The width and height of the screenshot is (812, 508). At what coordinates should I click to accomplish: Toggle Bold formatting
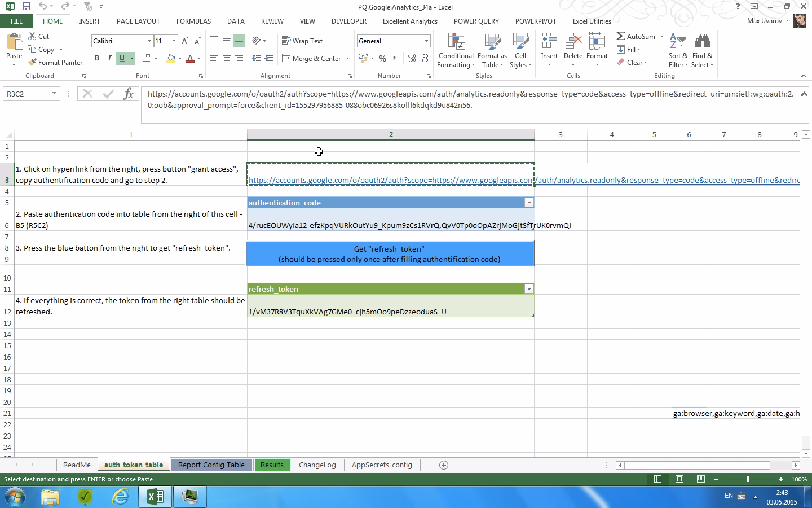pyautogui.click(x=97, y=58)
